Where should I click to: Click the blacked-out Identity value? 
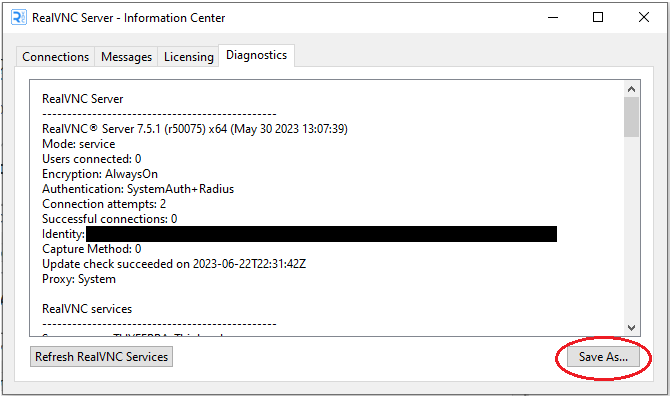(321, 234)
